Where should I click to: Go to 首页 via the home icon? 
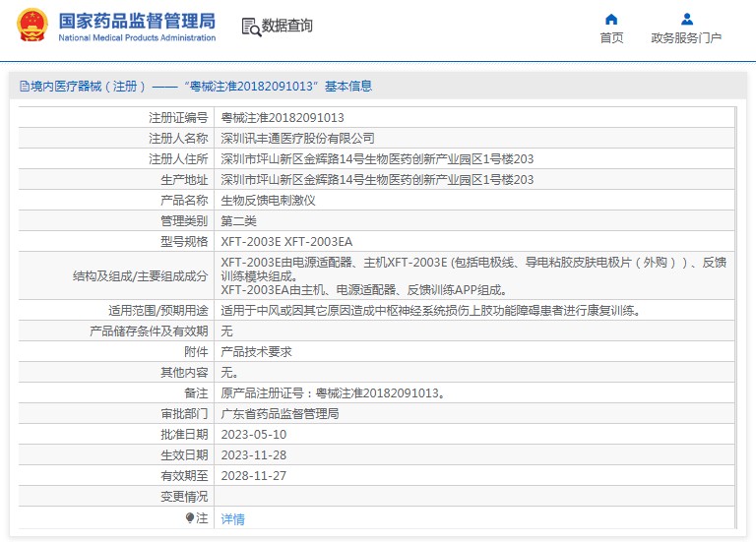pyautogui.click(x=611, y=20)
